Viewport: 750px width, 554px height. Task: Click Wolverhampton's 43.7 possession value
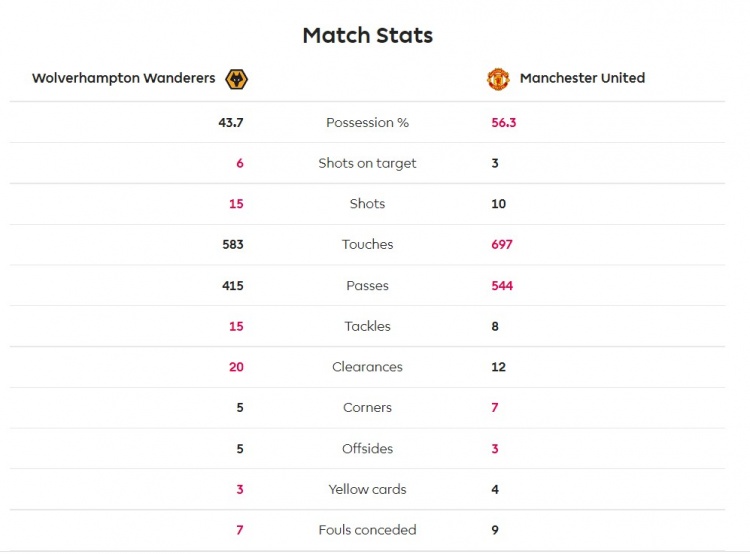(231, 123)
